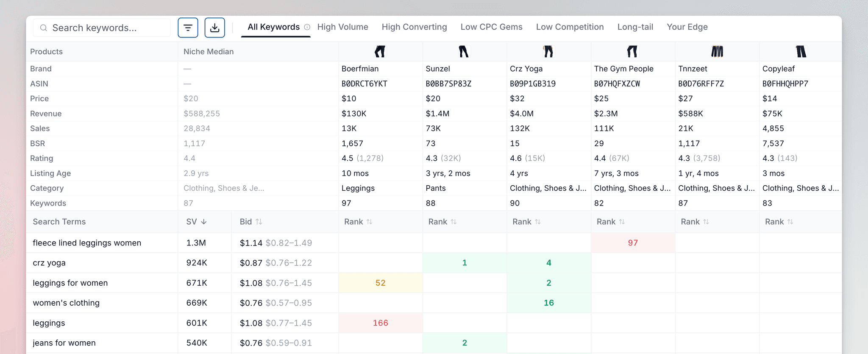Click rank 52 cell for leggings for women
This screenshot has width=868, height=354.
[380, 283]
